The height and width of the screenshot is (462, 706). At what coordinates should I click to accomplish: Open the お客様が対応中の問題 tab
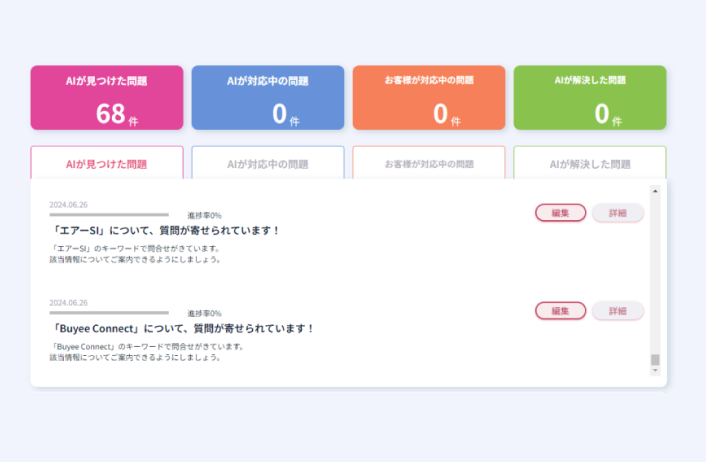(x=429, y=163)
